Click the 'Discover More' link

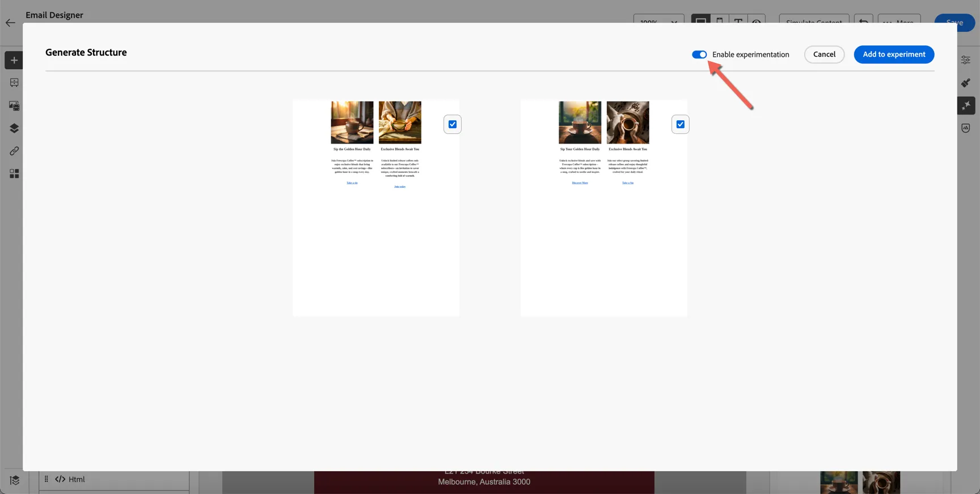click(580, 183)
